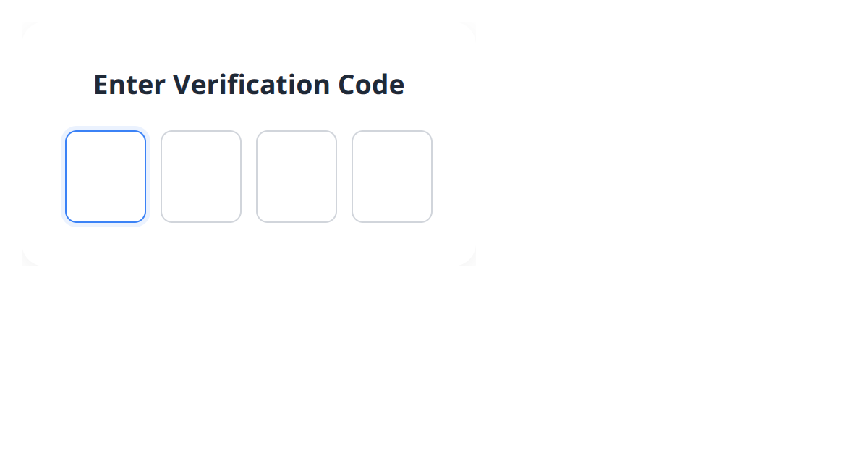Select the currently focused blue-highlighted code box

click(x=106, y=177)
